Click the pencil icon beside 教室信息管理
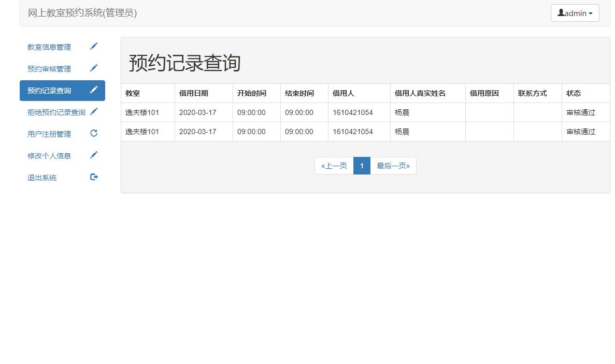The height and width of the screenshot is (364, 615). pos(94,46)
